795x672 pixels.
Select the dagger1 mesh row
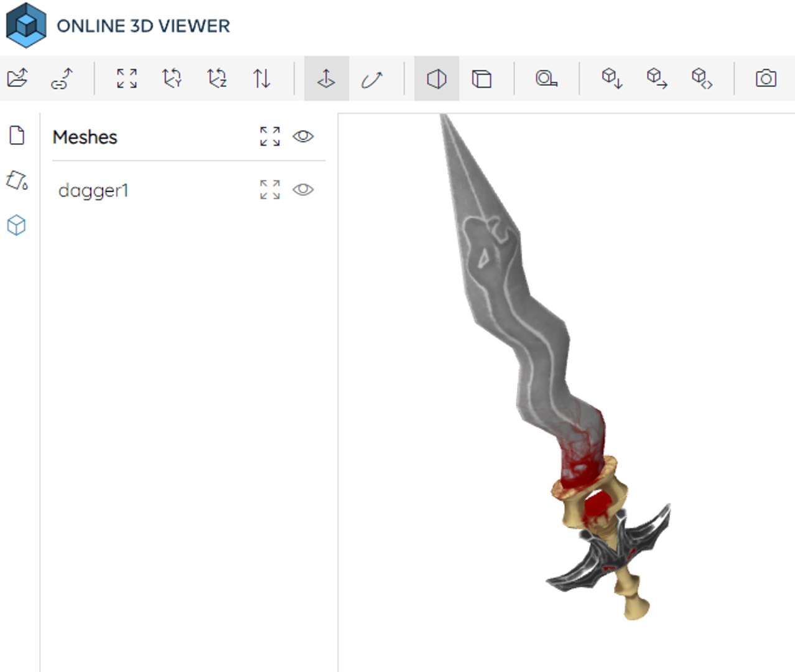188,190
